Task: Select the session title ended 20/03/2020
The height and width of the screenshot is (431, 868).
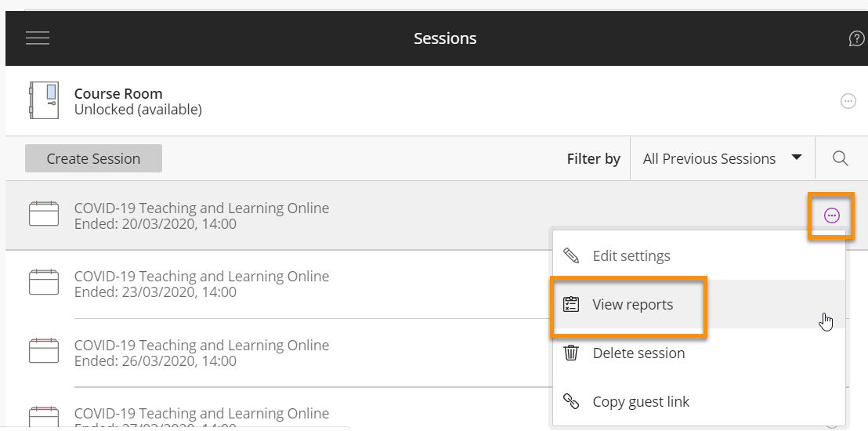Action: [201, 208]
